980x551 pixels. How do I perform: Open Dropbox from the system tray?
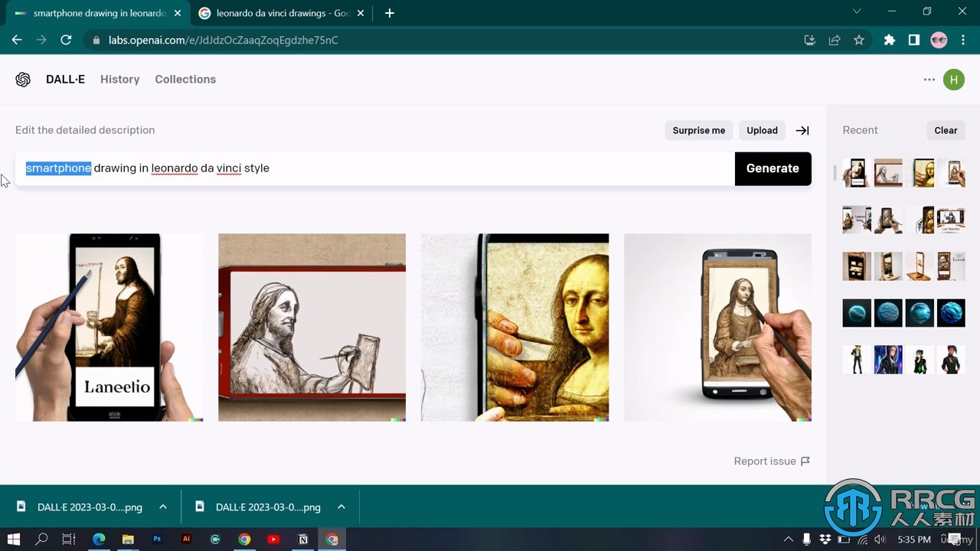825,540
